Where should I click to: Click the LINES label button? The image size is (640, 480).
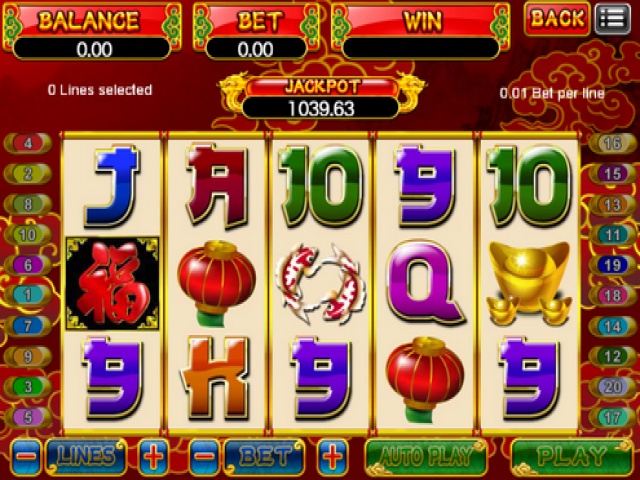pyautogui.click(x=86, y=457)
